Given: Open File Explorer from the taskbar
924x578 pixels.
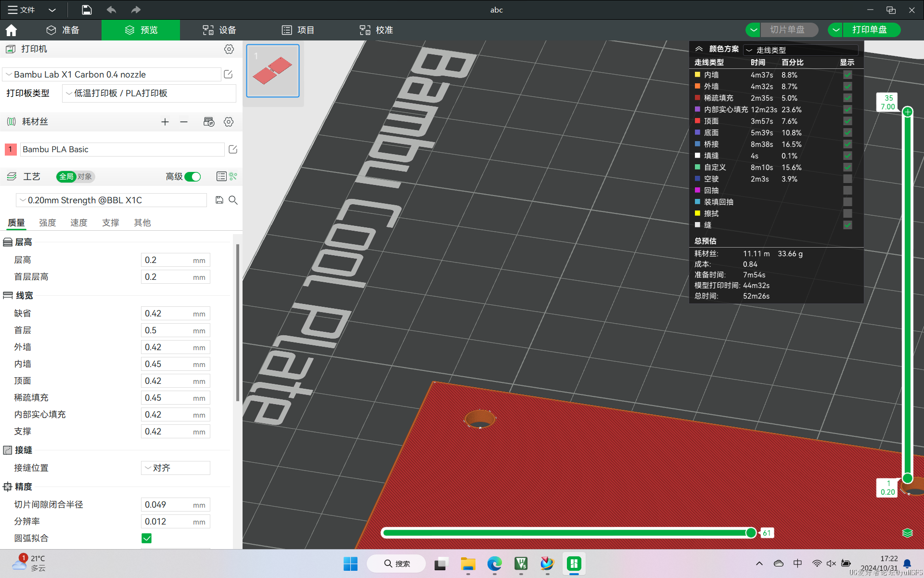Looking at the screenshot, I should coord(468,564).
